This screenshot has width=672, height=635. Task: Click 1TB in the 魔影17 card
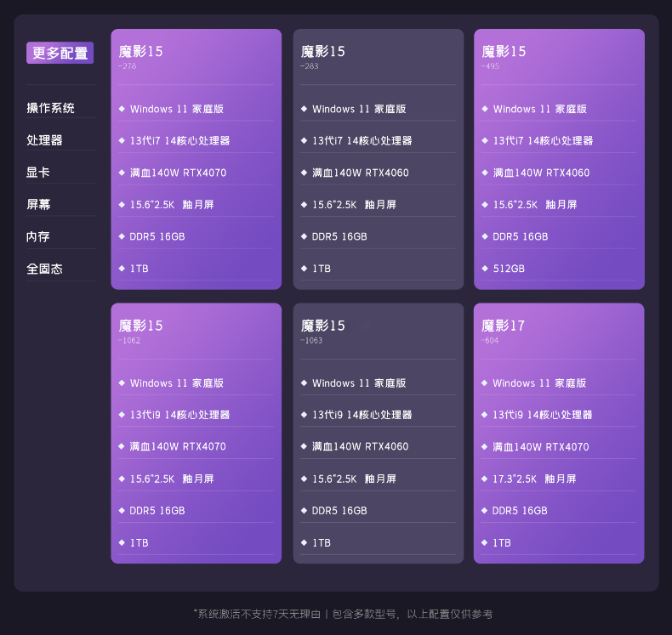tap(502, 542)
